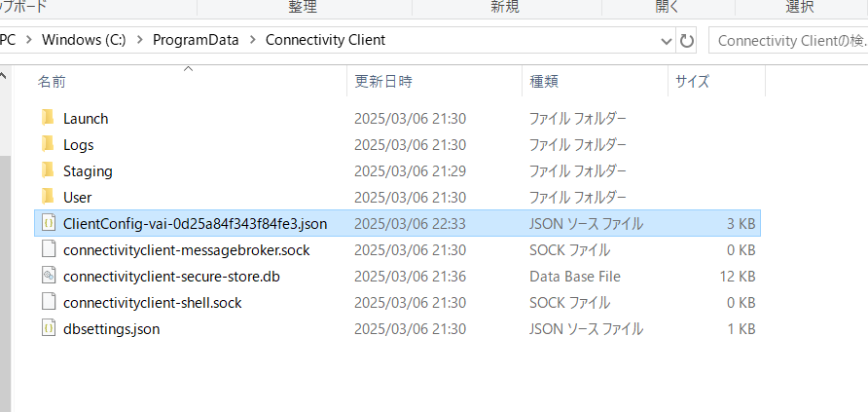Select the Logs folder name
Screen dimensions: 868x412
coord(79,145)
